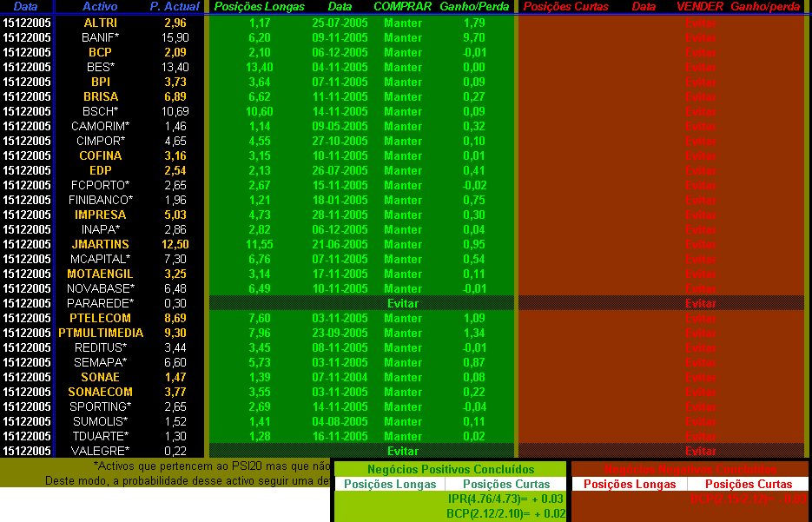Select the VALEGRE* asset cell

pos(100,451)
